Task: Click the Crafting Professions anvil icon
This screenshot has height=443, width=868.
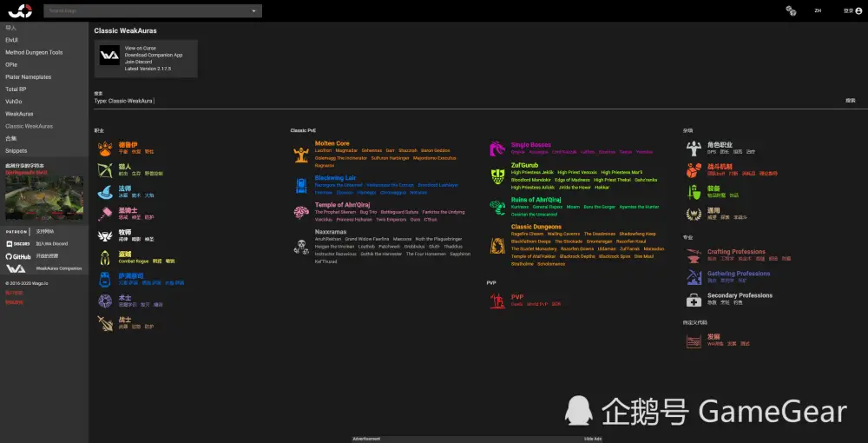Action: click(x=694, y=255)
